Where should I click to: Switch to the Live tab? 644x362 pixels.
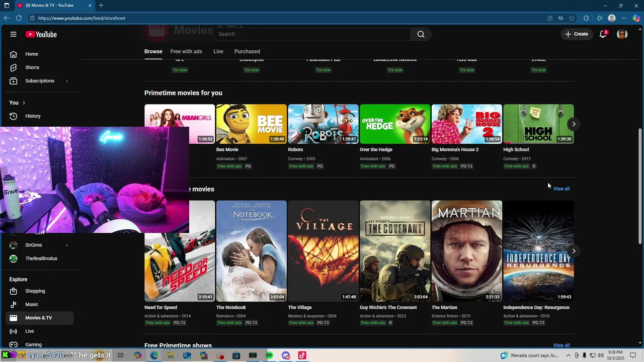pyautogui.click(x=218, y=51)
